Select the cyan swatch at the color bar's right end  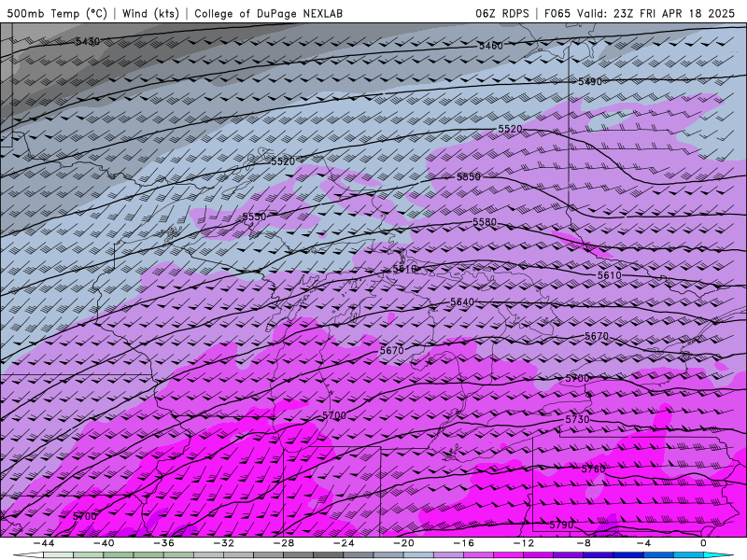(x=718, y=555)
